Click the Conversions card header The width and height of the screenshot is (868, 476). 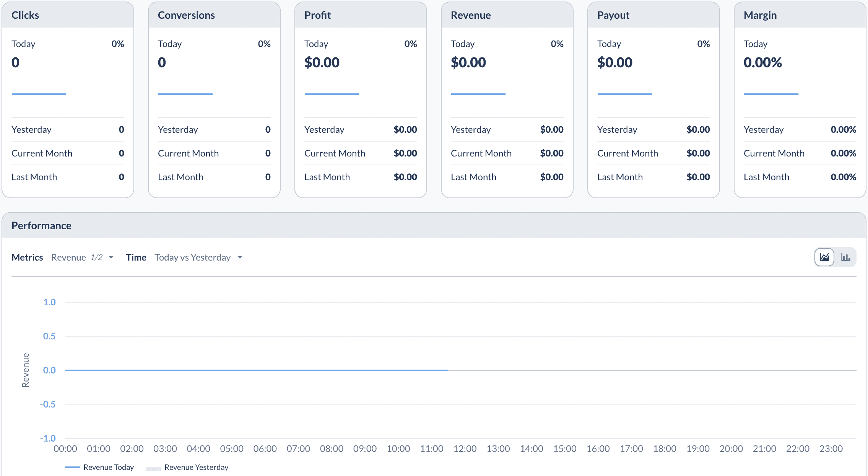(186, 15)
